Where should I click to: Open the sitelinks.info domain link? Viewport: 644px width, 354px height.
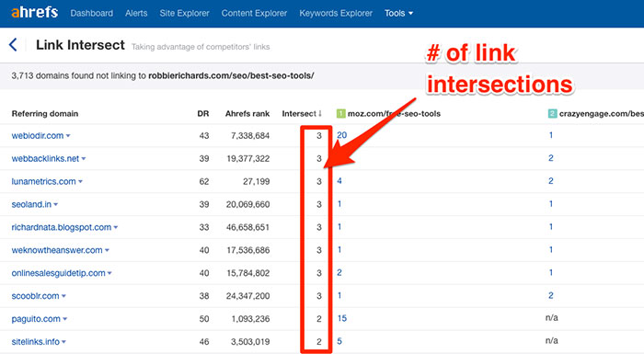tap(35, 342)
